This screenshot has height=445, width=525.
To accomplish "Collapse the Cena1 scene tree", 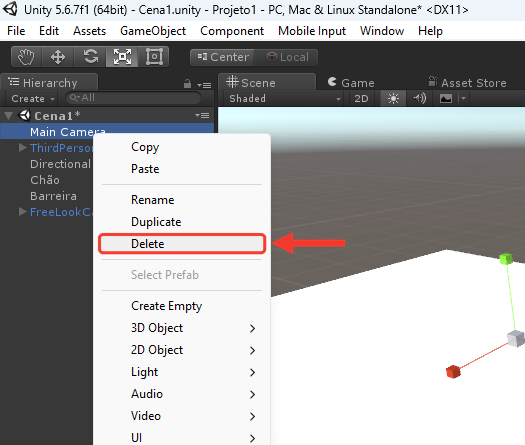I will pyautogui.click(x=9, y=116).
